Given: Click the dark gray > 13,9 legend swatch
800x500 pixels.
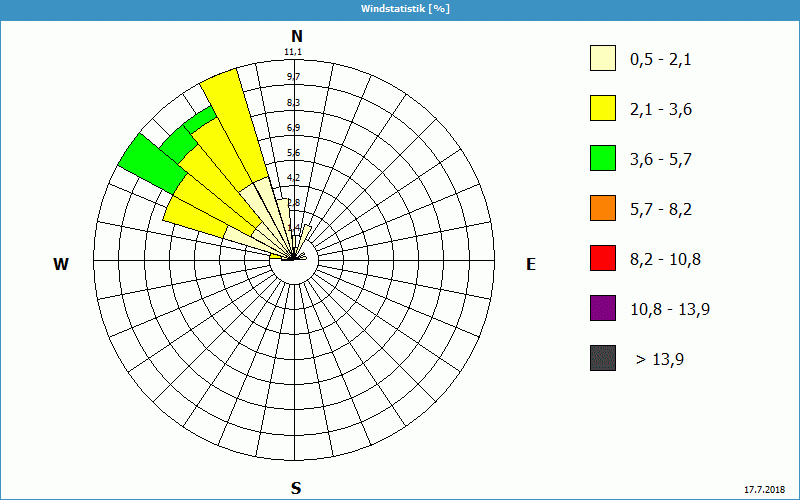Looking at the screenshot, I should (602, 358).
